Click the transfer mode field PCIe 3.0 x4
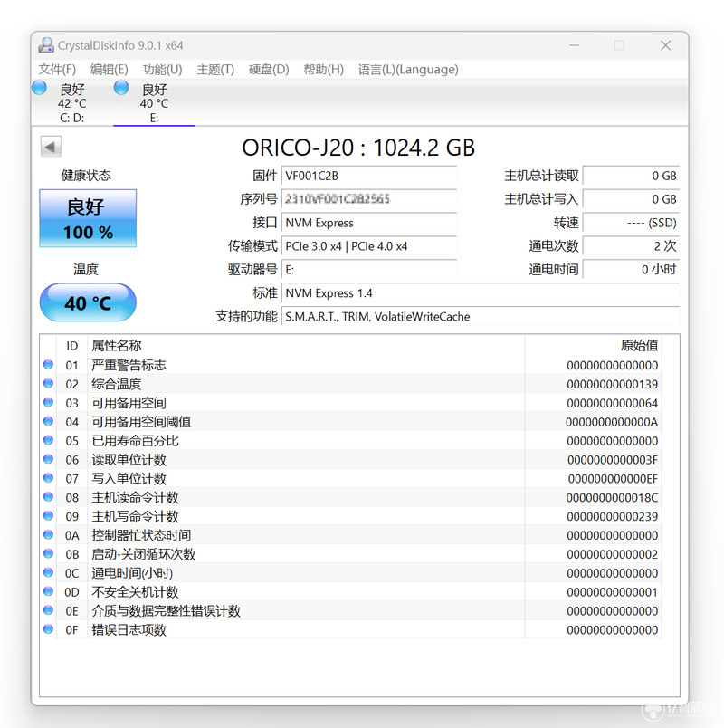Screen dimensions: 724x728 click(x=369, y=246)
